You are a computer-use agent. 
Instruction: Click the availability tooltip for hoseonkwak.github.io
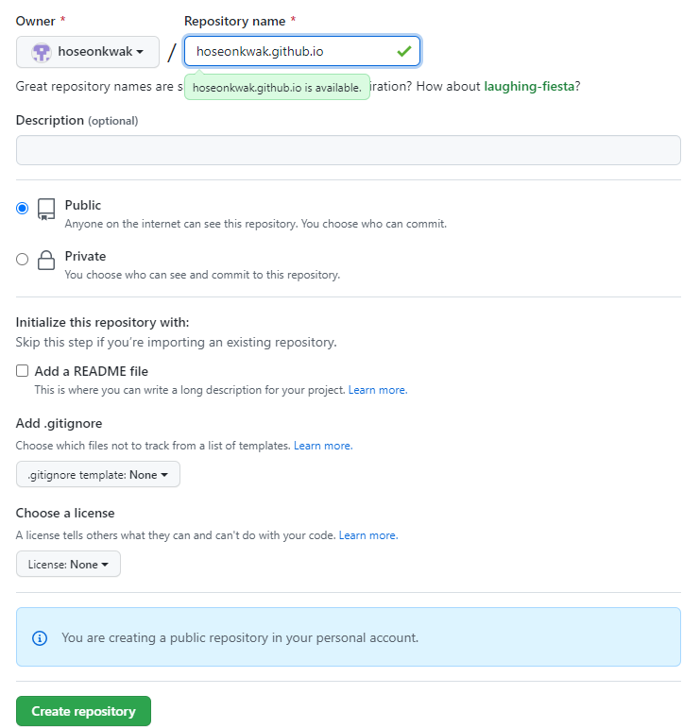[x=277, y=88]
